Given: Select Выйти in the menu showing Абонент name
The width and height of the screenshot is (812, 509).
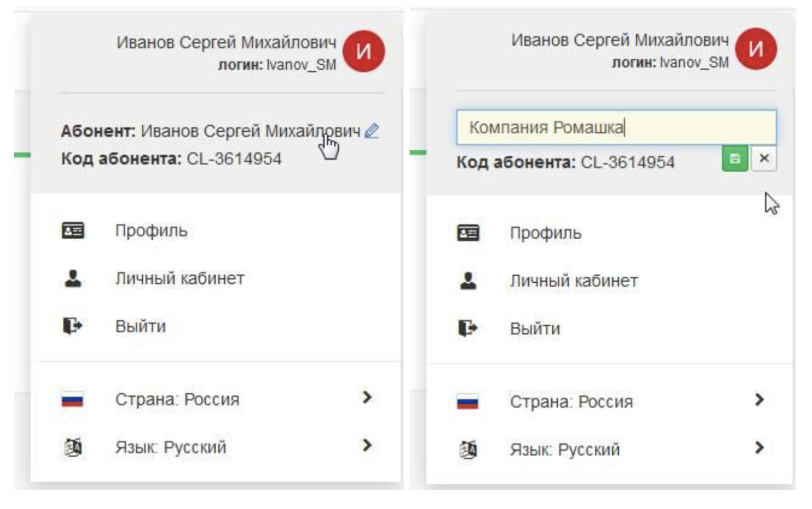Looking at the screenshot, I should 140,326.
